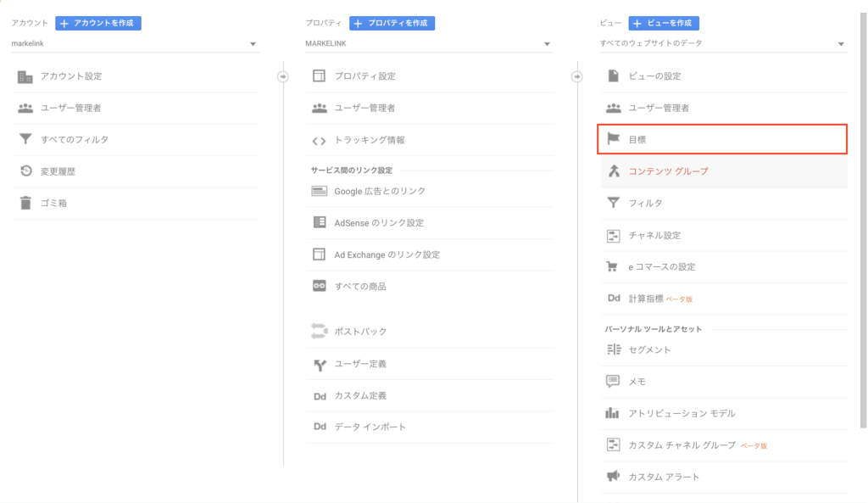Click the アトリビューション モデル bar chart icon
The height and width of the screenshot is (503, 868).
point(612,413)
